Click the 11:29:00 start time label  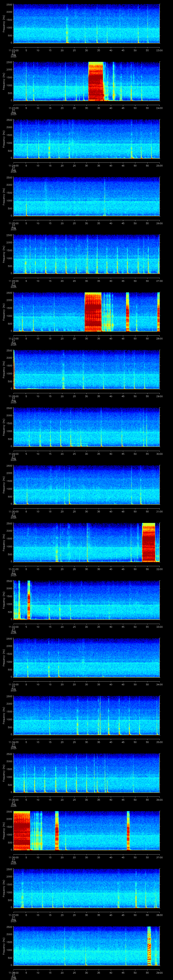tap(13, 454)
